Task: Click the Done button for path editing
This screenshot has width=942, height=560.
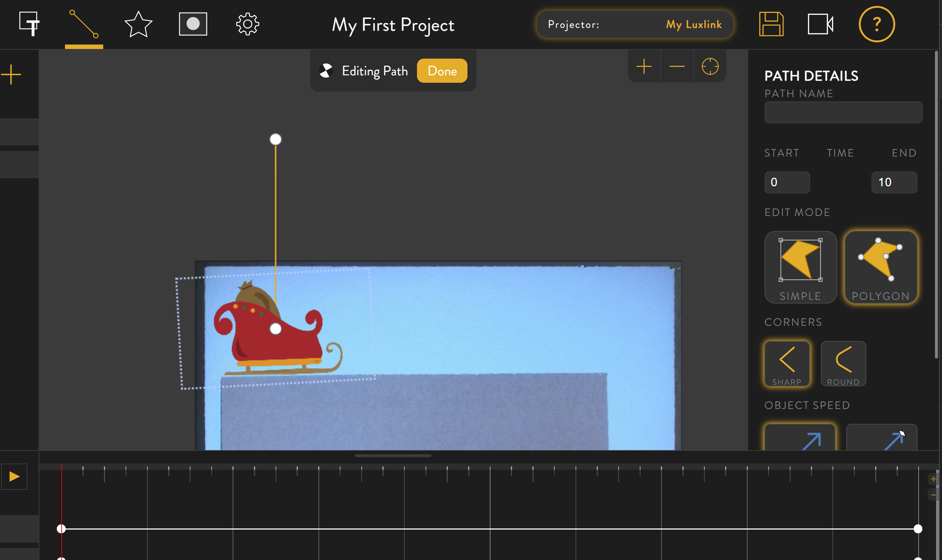Action: pos(442,71)
